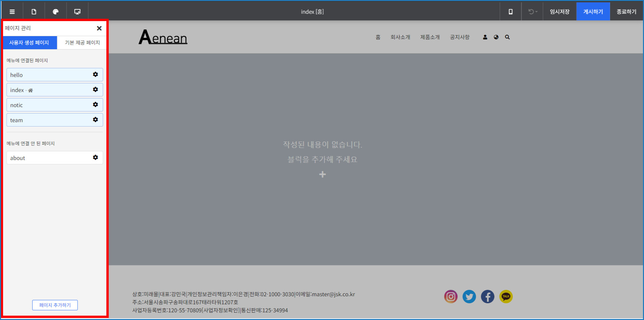Image resolution: width=644 pixels, height=320 pixels.
Task: Open settings gear for notic page
Action: coord(95,105)
